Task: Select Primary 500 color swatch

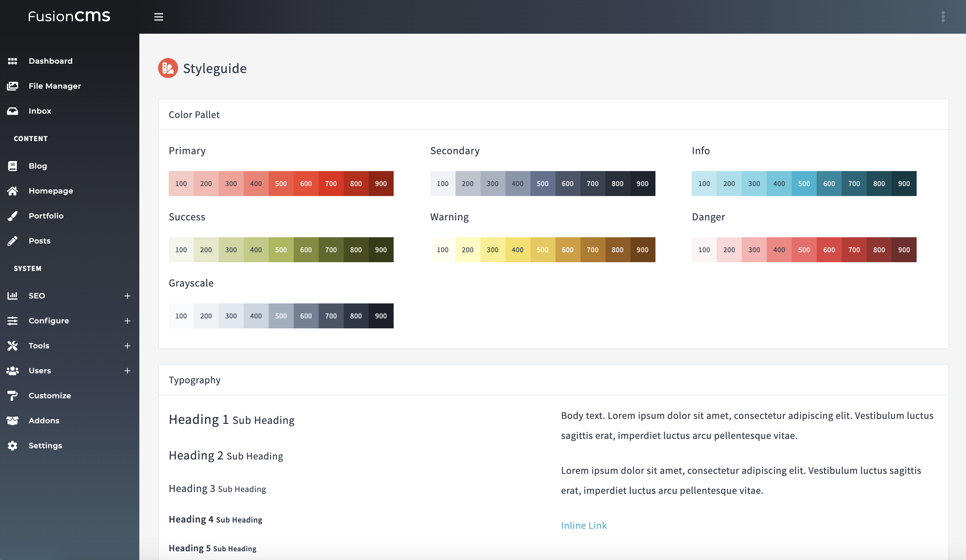Action: tap(281, 184)
